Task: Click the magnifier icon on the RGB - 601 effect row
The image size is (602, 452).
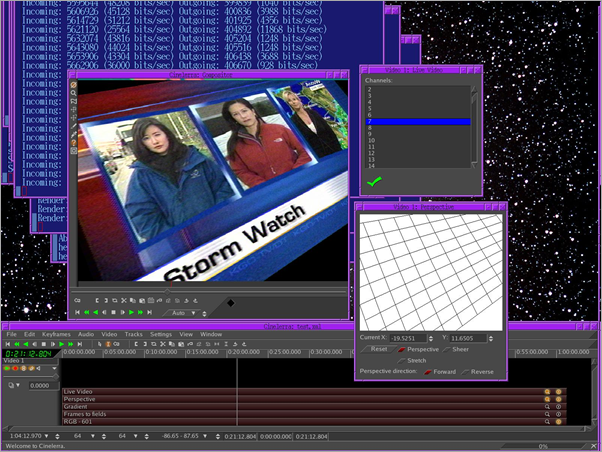Action: click(x=547, y=421)
